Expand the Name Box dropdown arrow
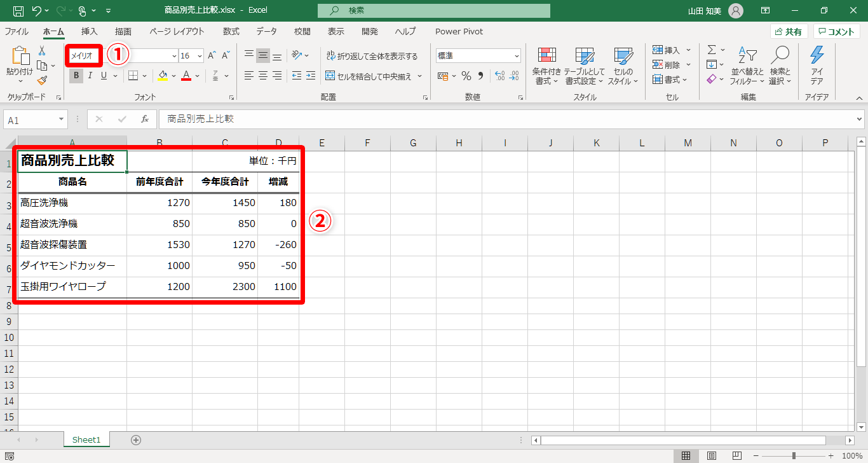This screenshot has width=868, height=463. point(62,120)
